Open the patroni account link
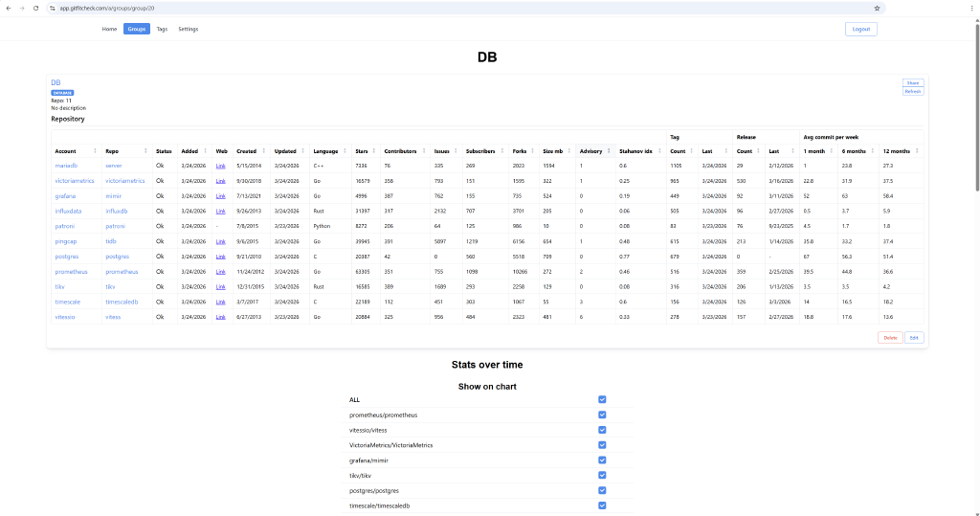The width and height of the screenshot is (980, 516). point(64,226)
